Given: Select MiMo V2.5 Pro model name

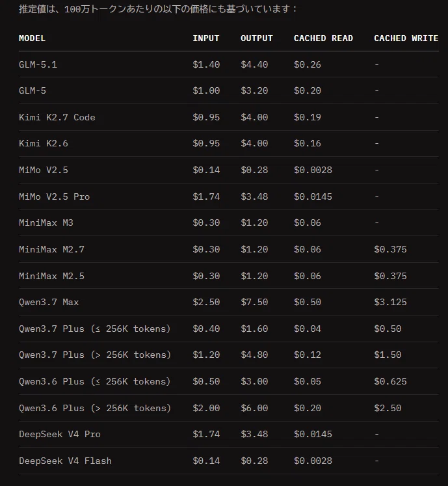Looking at the screenshot, I should pos(54,197).
